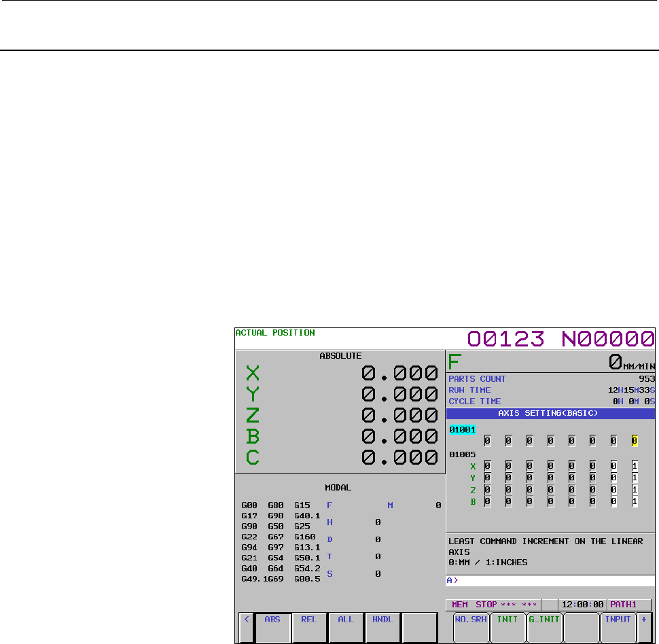Click the modal S label

tap(329, 574)
